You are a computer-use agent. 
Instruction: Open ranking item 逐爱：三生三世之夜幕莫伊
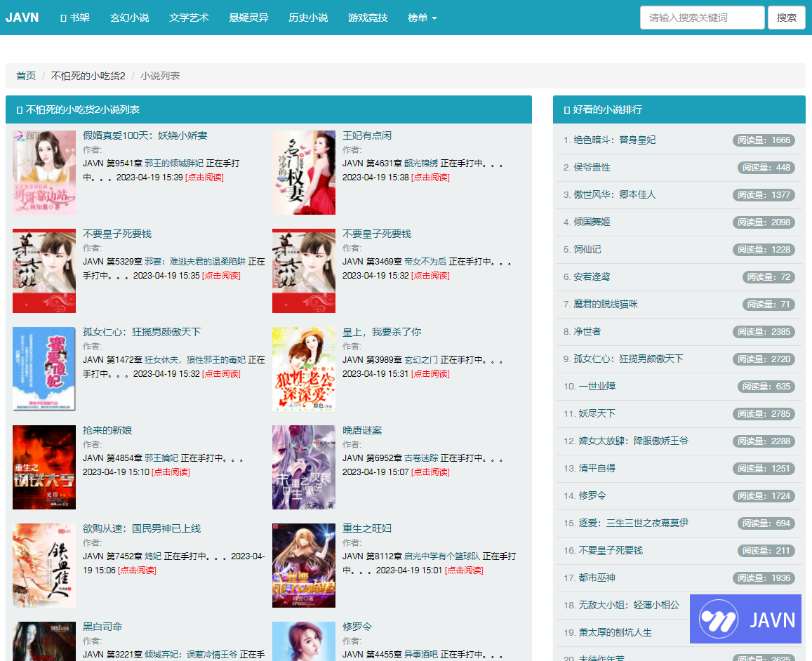[633, 523]
